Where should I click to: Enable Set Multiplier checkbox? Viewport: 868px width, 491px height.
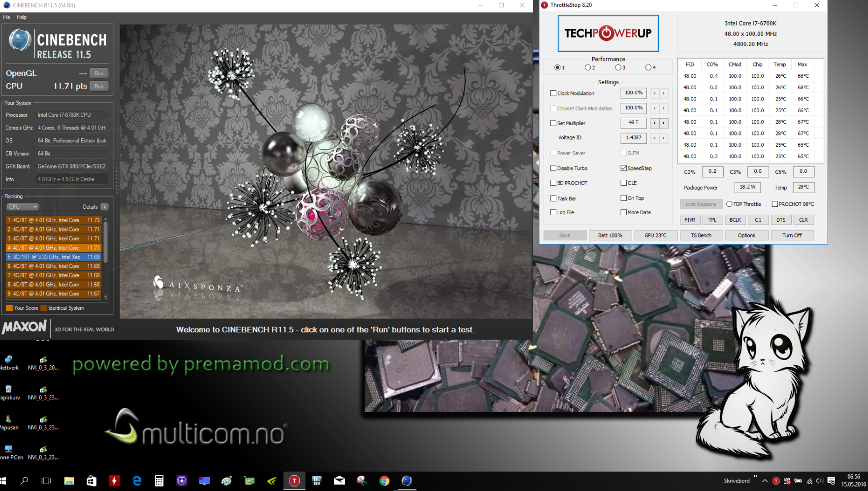click(x=553, y=123)
